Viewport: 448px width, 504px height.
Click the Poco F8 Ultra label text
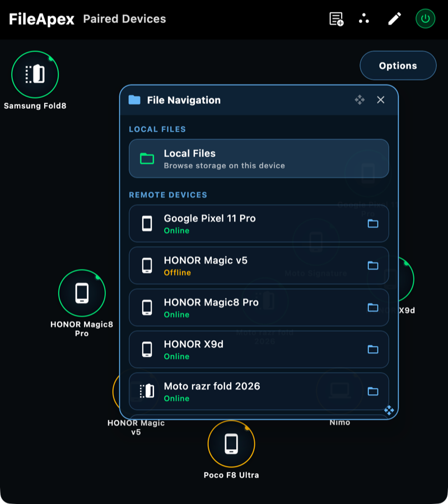point(231,475)
